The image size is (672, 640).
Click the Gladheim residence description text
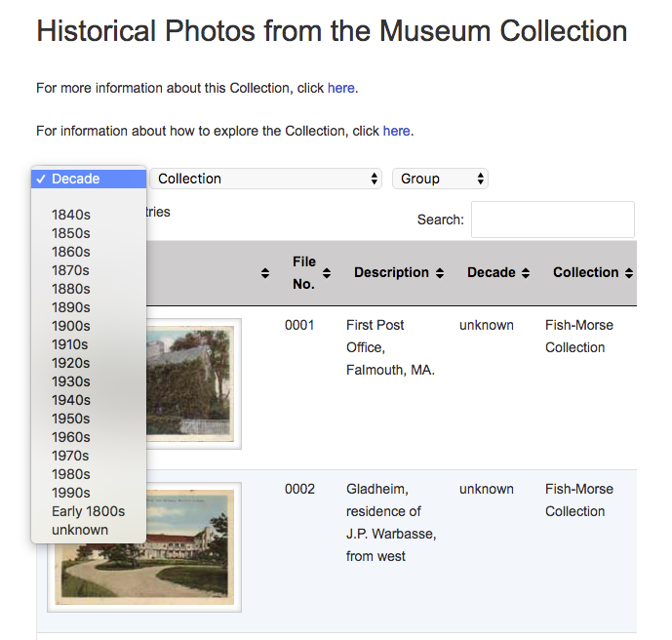(391, 523)
